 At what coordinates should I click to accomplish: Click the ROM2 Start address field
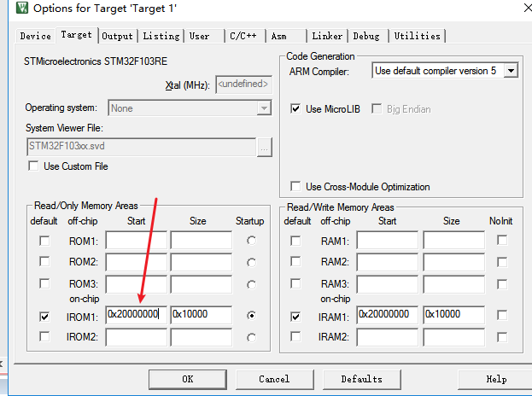coord(137,262)
